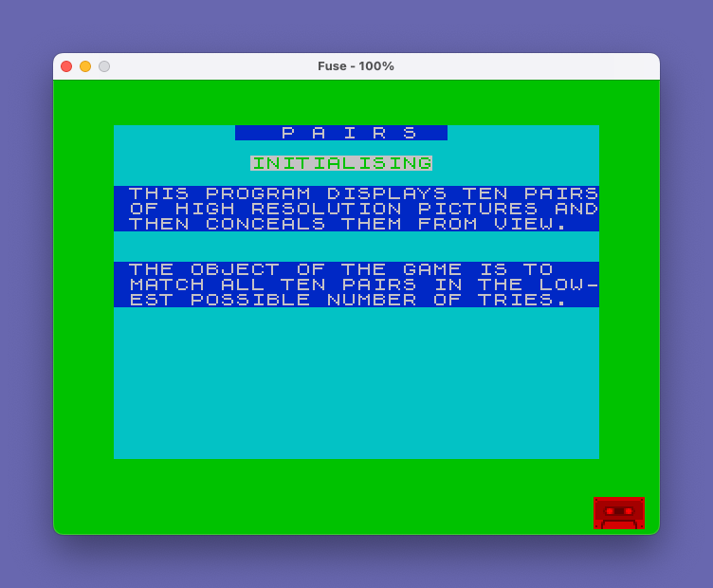Screen dimensions: 713x588
Task: Click the Fuse - 100% window title
Action: point(356,66)
